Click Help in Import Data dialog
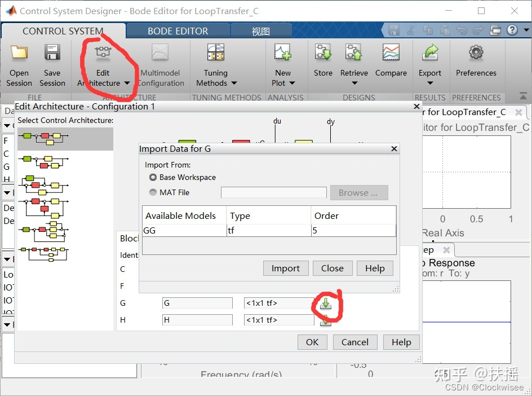 pos(375,269)
